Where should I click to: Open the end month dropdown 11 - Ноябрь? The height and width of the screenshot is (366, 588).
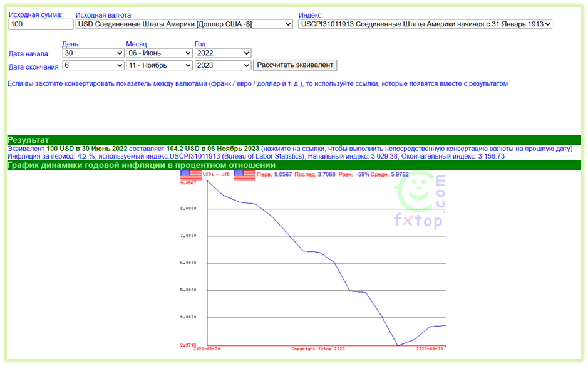(x=160, y=65)
